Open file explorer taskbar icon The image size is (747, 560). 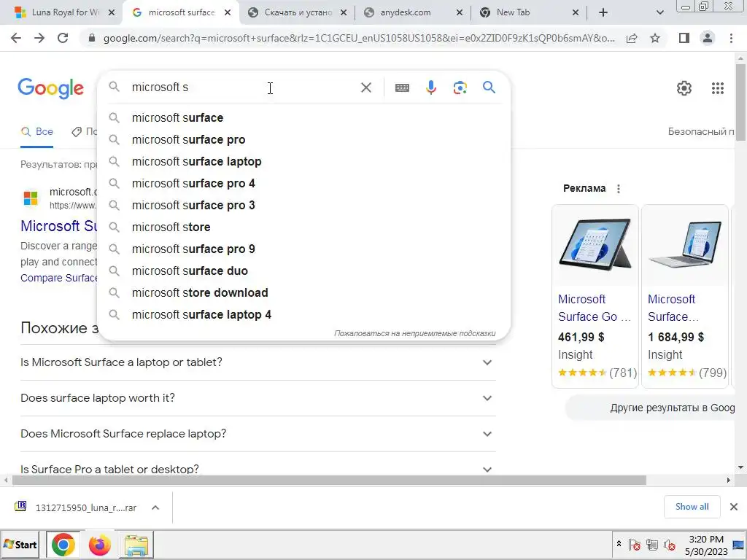click(136, 544)
